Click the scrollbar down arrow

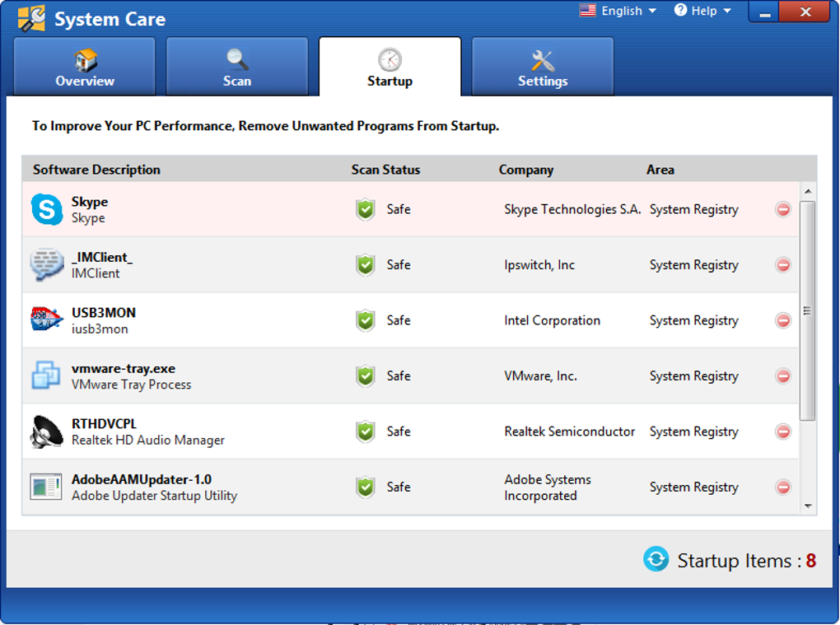point(807,506)
